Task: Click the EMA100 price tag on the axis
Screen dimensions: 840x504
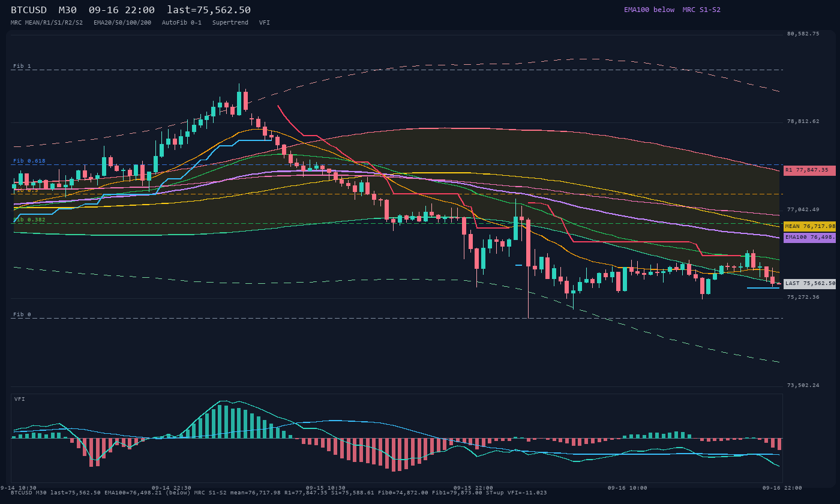Action: click(x=809, y=238)
